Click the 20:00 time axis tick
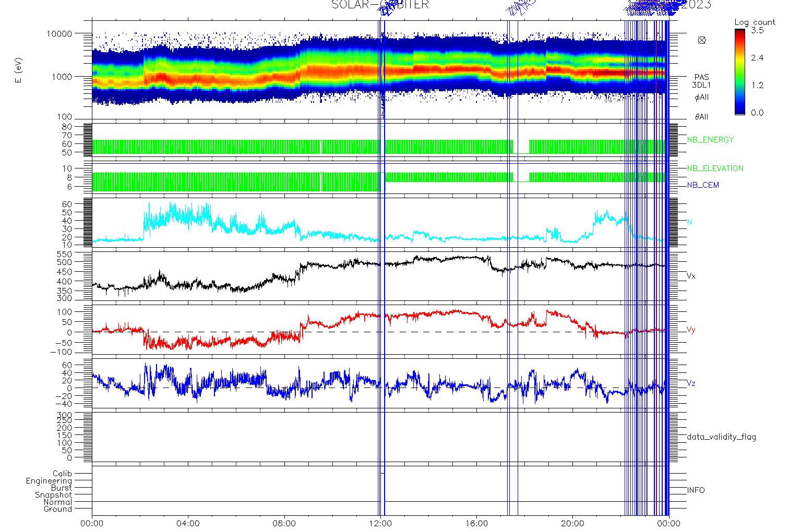This screenshot has width=789, height=532. (572, 523)
